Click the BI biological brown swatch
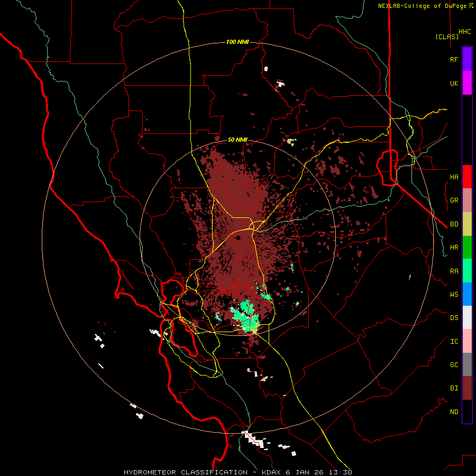 click(x=467, y=388)
